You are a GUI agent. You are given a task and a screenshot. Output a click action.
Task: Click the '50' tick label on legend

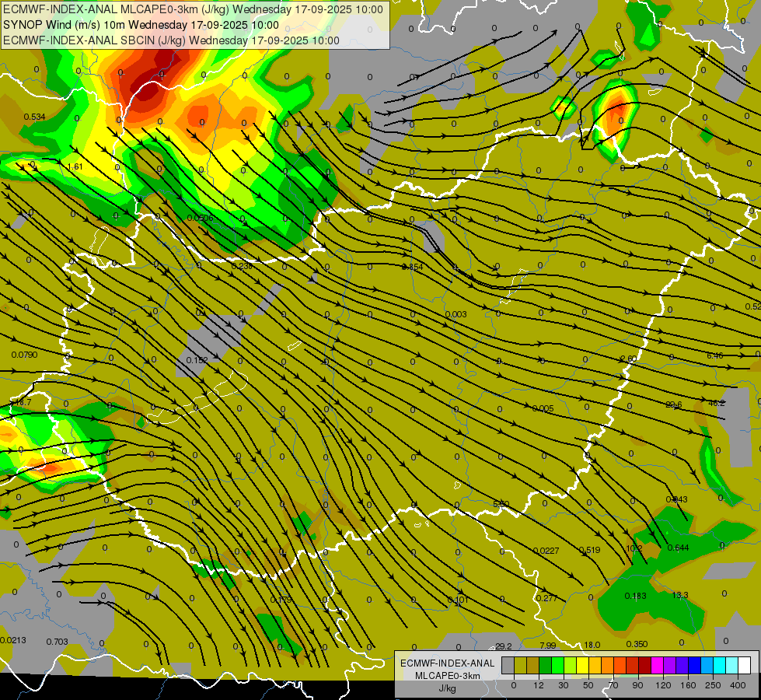(x=588, y=685)
